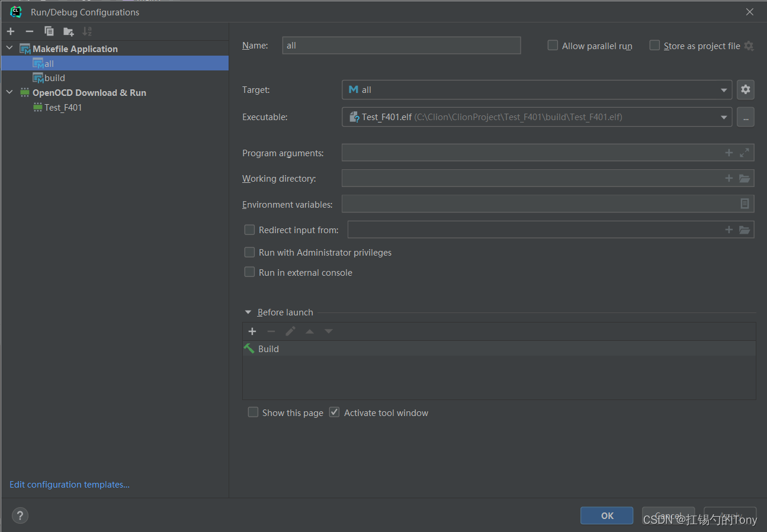Toggle Run with Administrator privileges
This screenshot has width=767, height=532.
pos(249,252)
